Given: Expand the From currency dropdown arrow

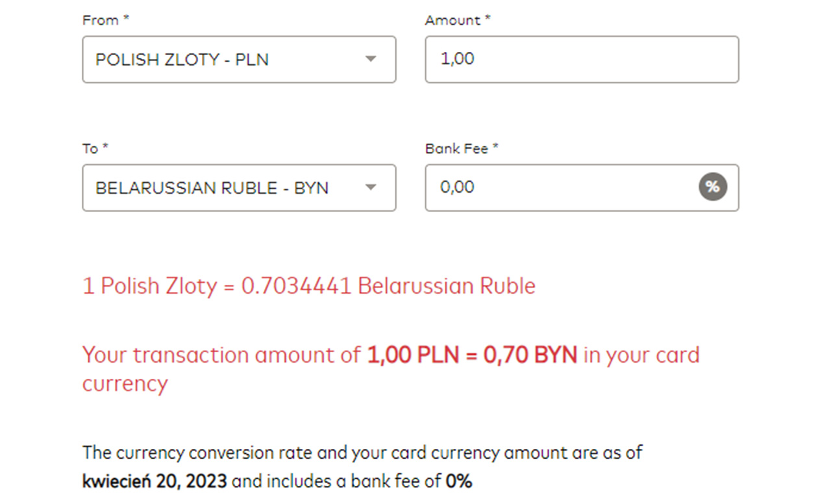Looking at the screenshot, I should 371,59.
